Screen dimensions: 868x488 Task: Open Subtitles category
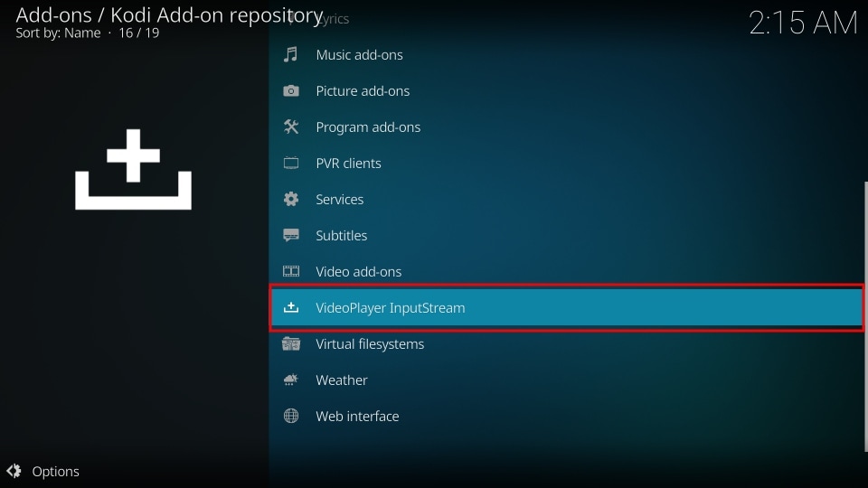tap(566, 235)
